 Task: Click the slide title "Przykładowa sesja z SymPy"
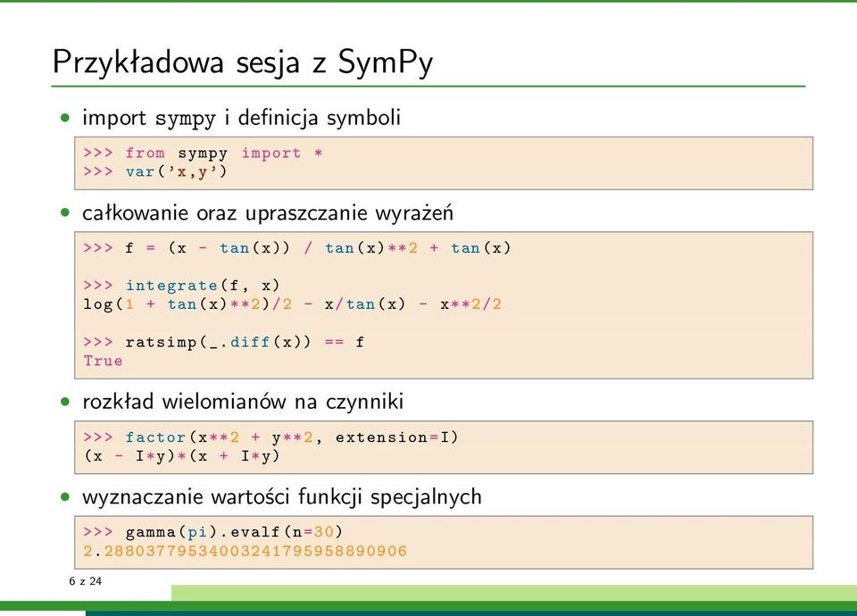pyautogui.click(x=243, y=62)
